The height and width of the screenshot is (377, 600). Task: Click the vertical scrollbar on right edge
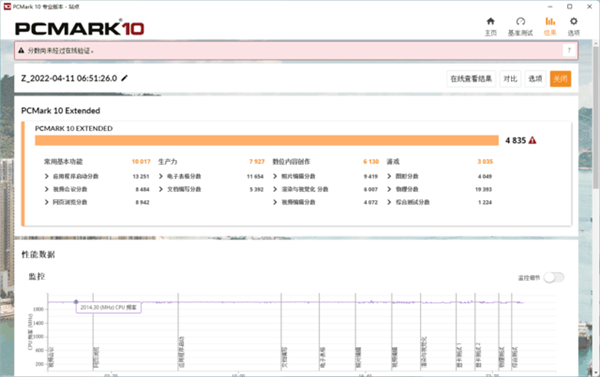pyautogui.click(x=596, y=115)
